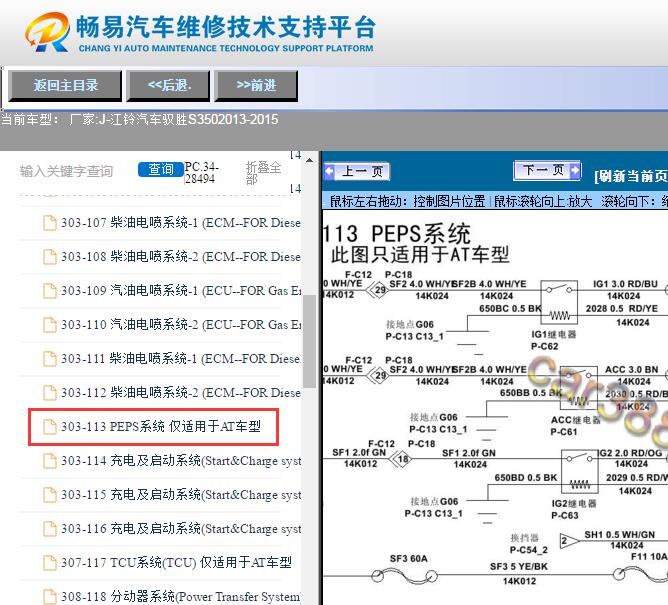Open 303-111 柴油电喷系统-1 entry
This screenshot has width=668, height=605.
click(x=181, y=359)
